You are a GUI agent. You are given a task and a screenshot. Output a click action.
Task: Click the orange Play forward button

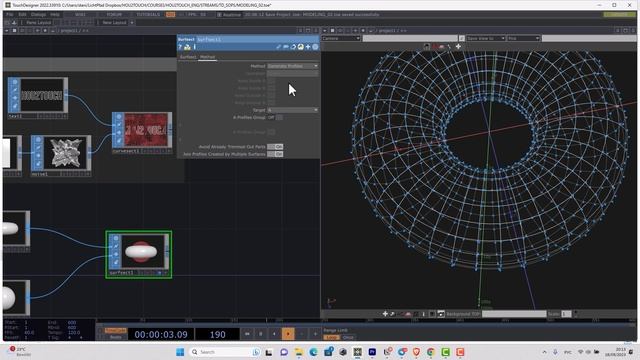(x=288, y=334)
